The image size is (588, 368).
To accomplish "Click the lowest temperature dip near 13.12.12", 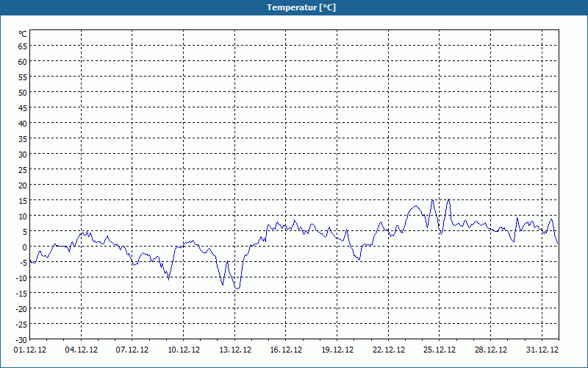I will coord(237,289).
